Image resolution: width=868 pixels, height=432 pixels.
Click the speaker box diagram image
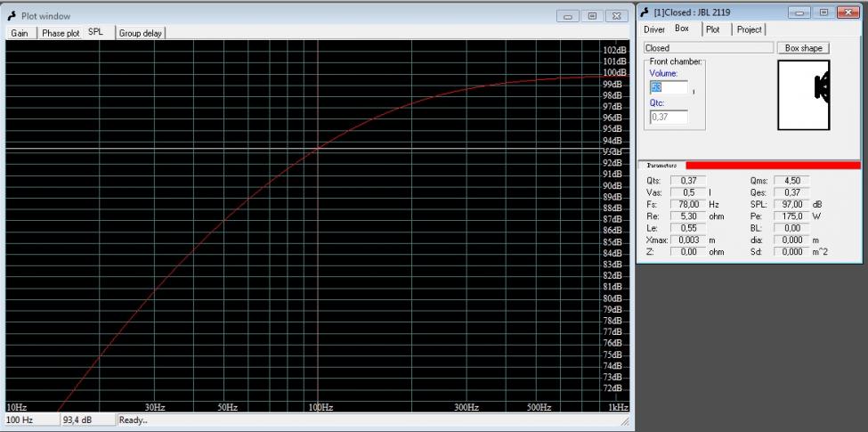[x=803, y=95]
